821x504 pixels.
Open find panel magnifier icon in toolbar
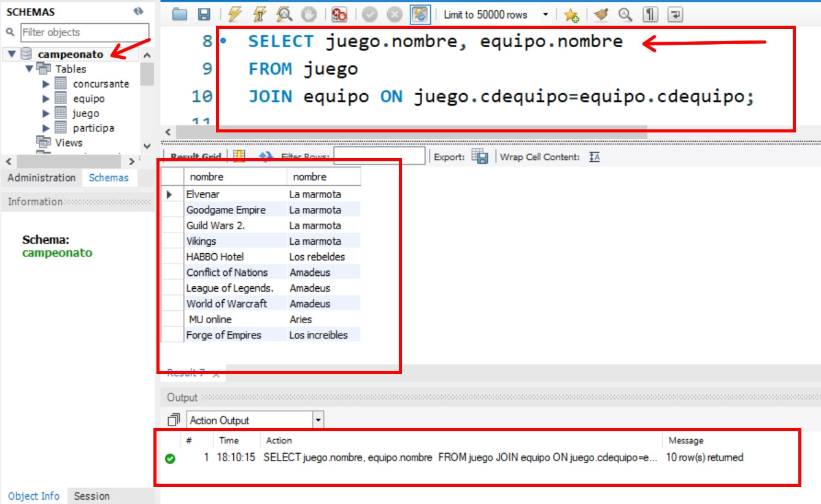point(625,15)
